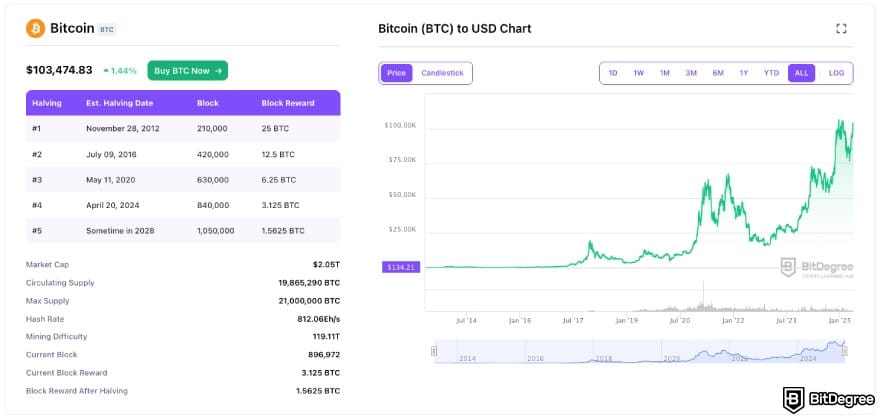Select the ALL time range
Screen dimensions: 880x419
(x=800, y=73)
